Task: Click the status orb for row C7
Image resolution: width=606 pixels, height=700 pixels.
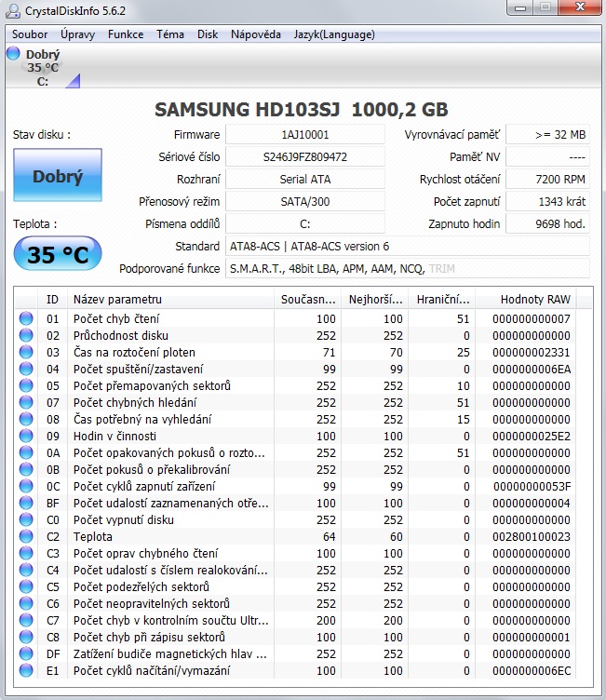Action: pos(26,620)
